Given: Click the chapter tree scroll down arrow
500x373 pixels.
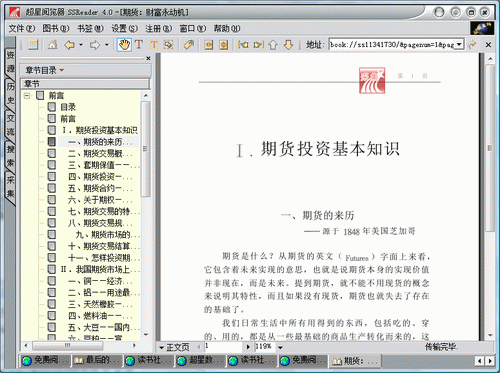Looking at the screenshot, I should pyautogui.click(x=146, y=334).
